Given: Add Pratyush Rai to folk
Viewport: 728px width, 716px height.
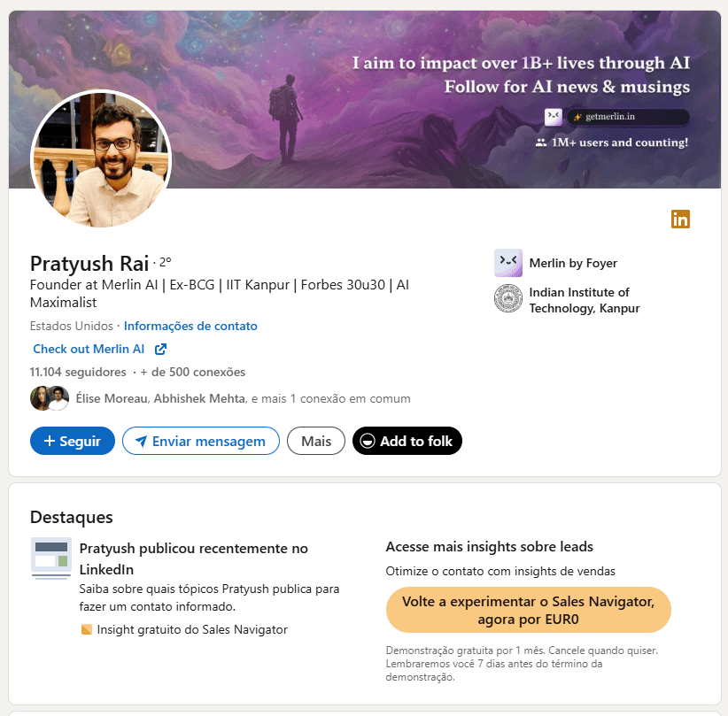Looking at the screenshot, I should (x=407, y=441).
